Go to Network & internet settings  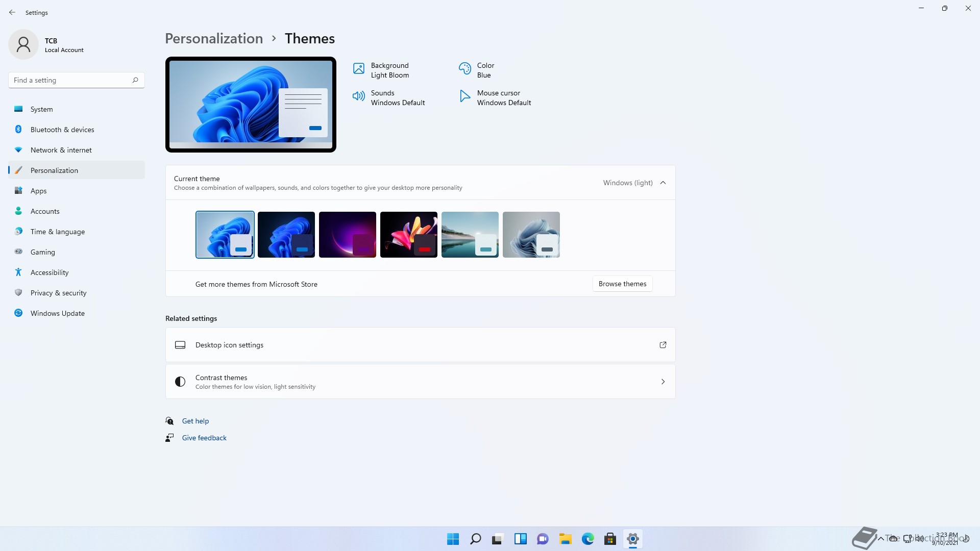pos(77,150)
